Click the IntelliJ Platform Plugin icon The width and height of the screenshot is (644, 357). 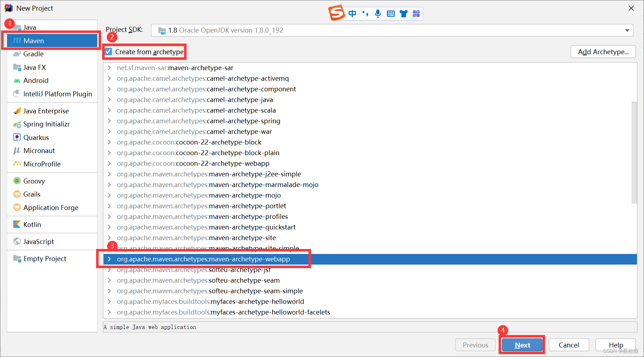tap(17, 94)
